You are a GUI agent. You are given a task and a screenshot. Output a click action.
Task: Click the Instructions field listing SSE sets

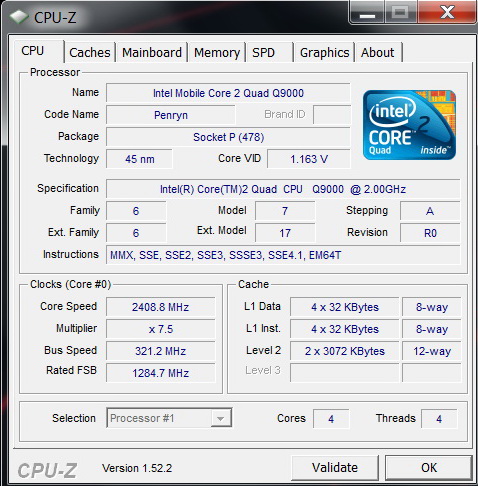click(x=283, y=255)
